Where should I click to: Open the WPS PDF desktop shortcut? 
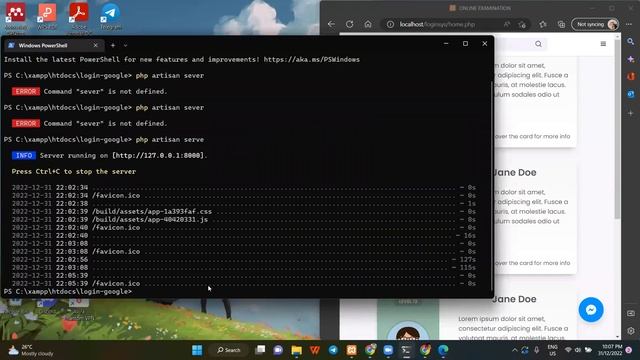[47, 17]
